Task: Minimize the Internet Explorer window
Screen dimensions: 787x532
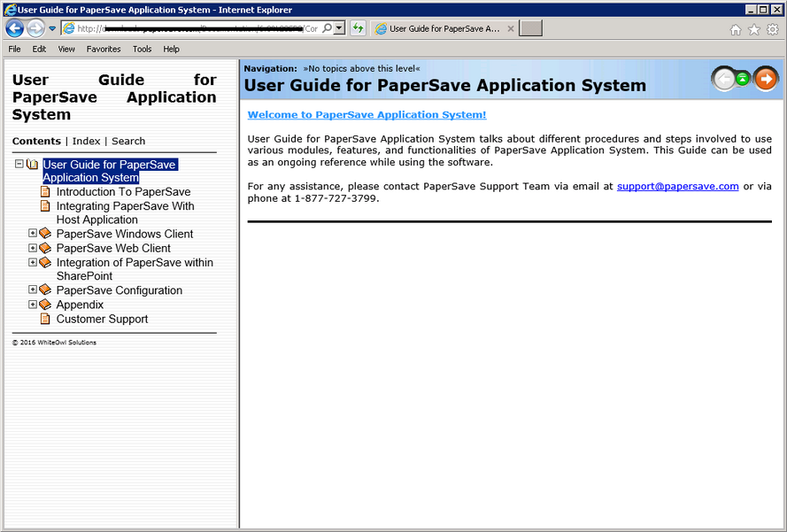Action: tap(751, 10)
